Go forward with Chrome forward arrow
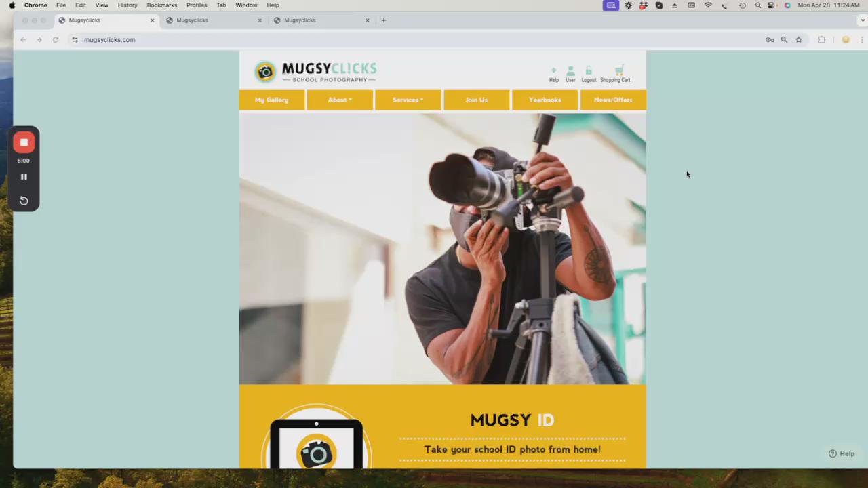868x488 pixels. 39,39
